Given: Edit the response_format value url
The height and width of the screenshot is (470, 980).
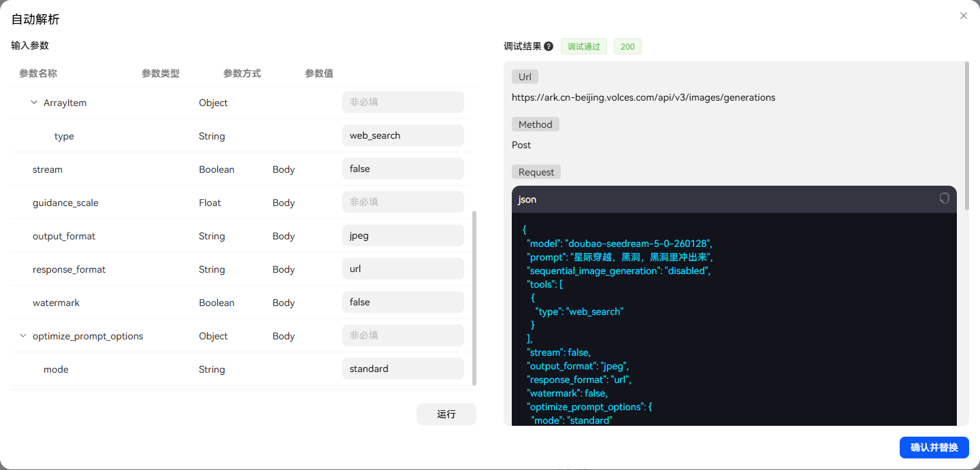Looking at the screenshot, I should click(x=403, y=269).
